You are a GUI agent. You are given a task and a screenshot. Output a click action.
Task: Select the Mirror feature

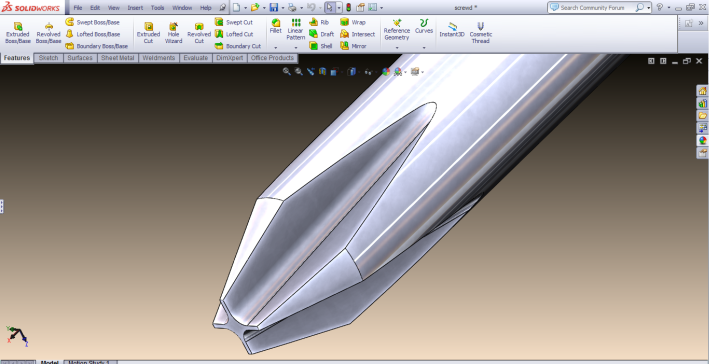[354, 46]
